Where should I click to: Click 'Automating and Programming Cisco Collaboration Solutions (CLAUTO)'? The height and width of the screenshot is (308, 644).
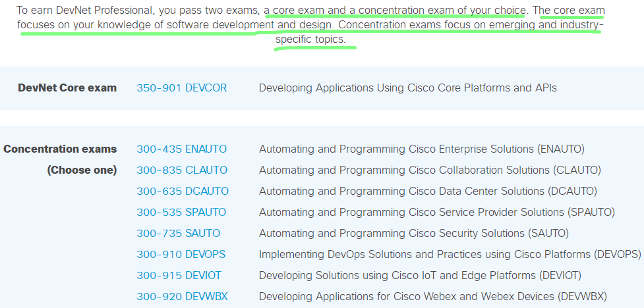click(430, 170)
